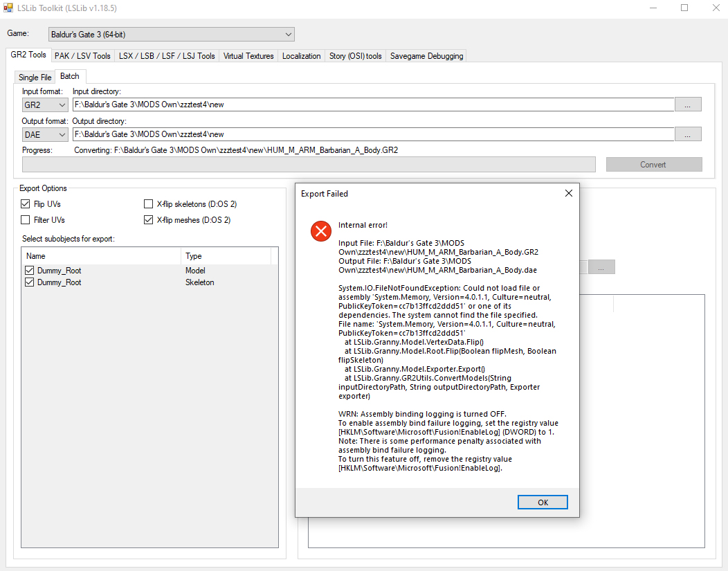Enable X-flip skeletons (D:OS 2)

point(148,203)
